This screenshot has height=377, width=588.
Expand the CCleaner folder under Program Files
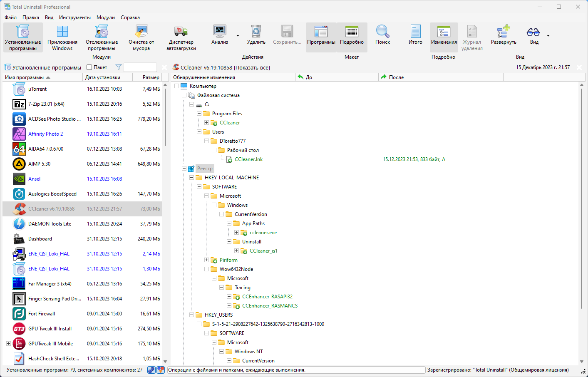pos(206,123)
